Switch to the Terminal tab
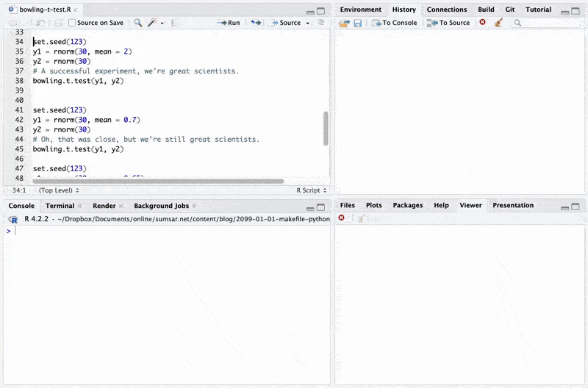Viewport: 588px width, 388px height. coord(60,206)
